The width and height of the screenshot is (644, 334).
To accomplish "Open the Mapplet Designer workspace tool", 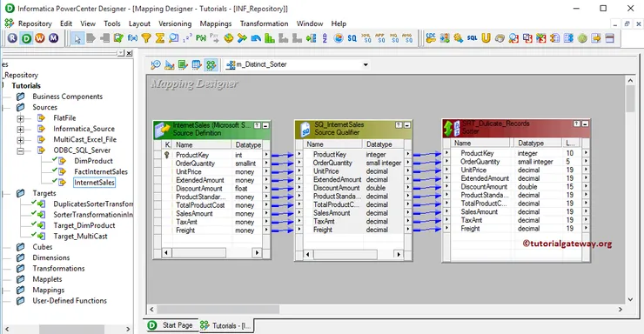I will (197, 64).
